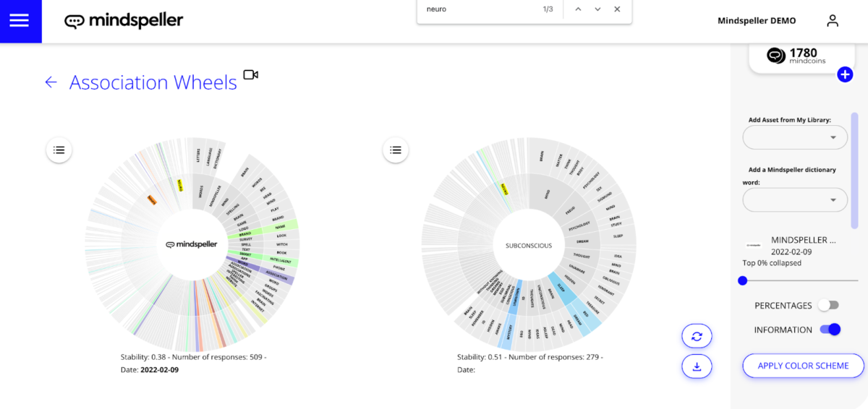868x409 pixels.
Task: Add mindcoins with the plus icon
Action: click(x=845, y=74)
